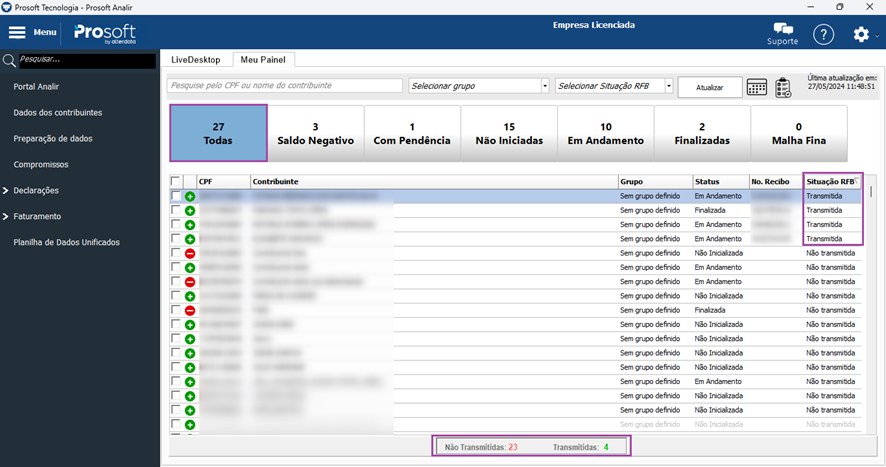Select the 10 Em Andamento card
The image size is (886, 467).
[606, 133]
